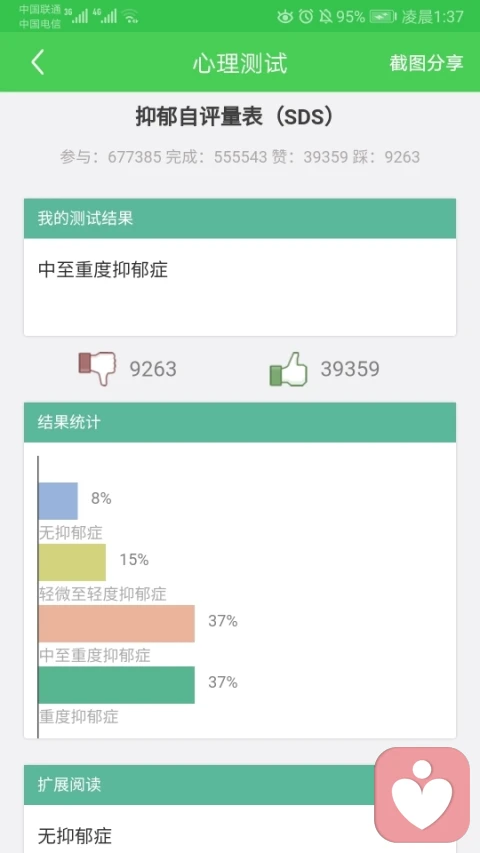Click the thumbs-up like icon
Image resolution: width=480 pixels, height=853 pixels.
pos(288,369)
